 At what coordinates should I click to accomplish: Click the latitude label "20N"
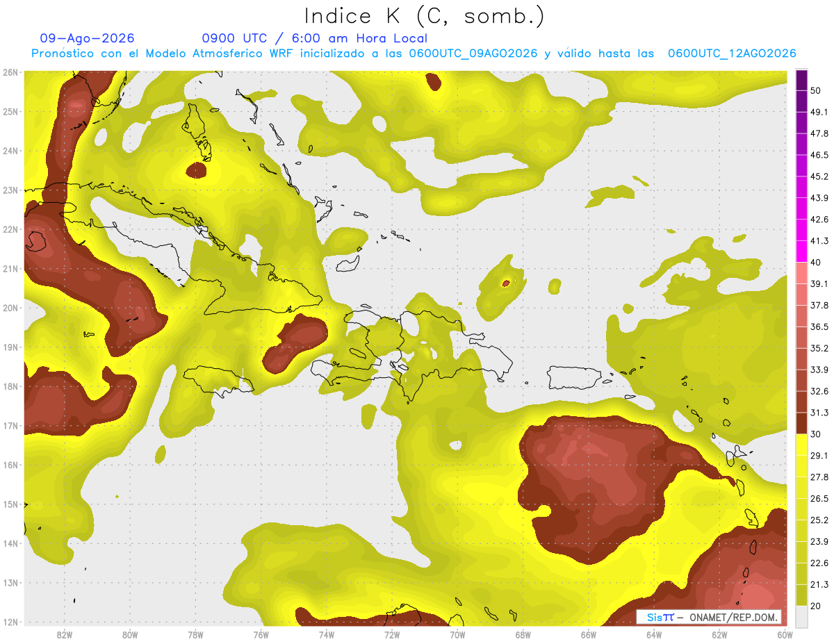[10, 308]
